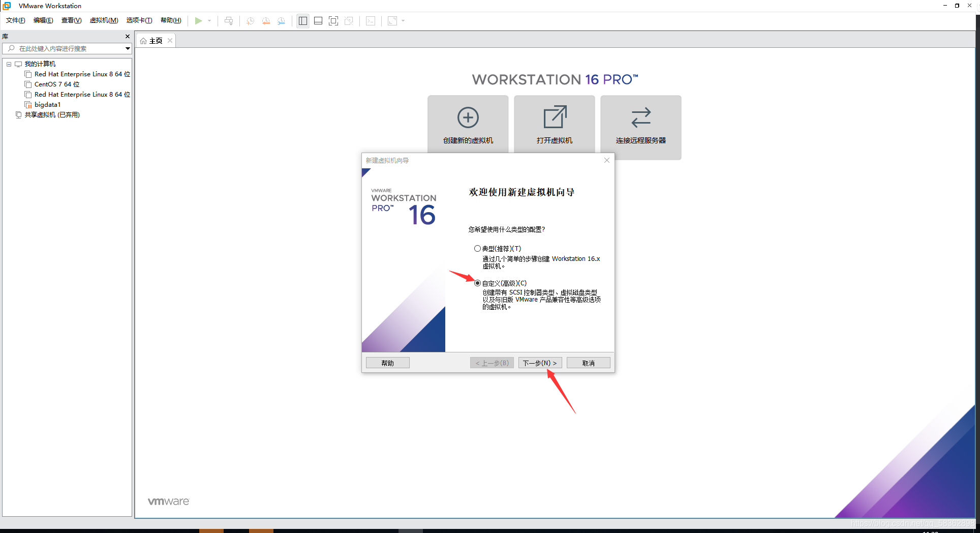
Task: Toggle the show library sidebar icon
Action: click(303, 21)
